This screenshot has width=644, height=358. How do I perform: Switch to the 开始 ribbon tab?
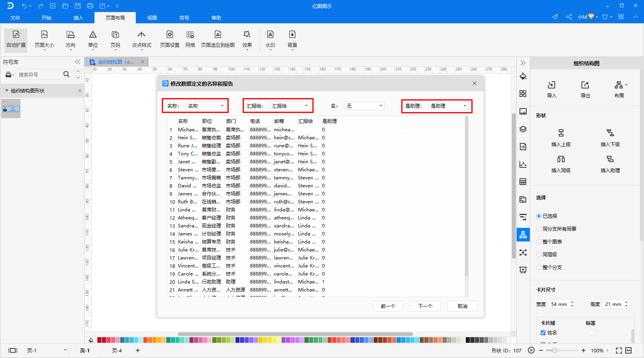click(46, 18)
